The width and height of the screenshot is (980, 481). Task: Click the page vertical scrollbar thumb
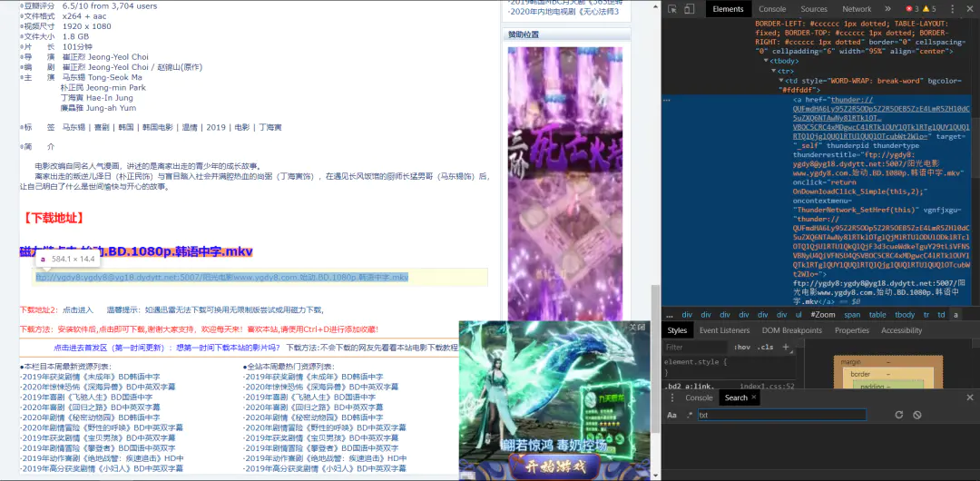tap(655, 358)
